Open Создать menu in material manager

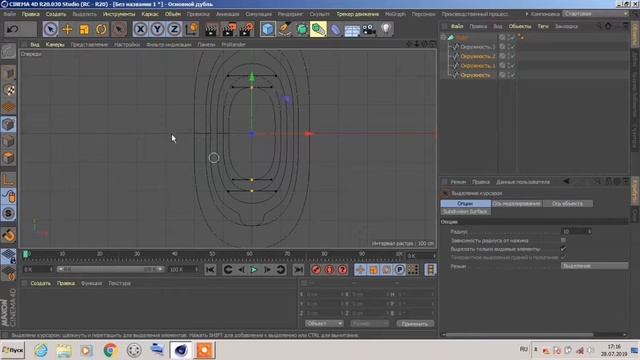40,283
